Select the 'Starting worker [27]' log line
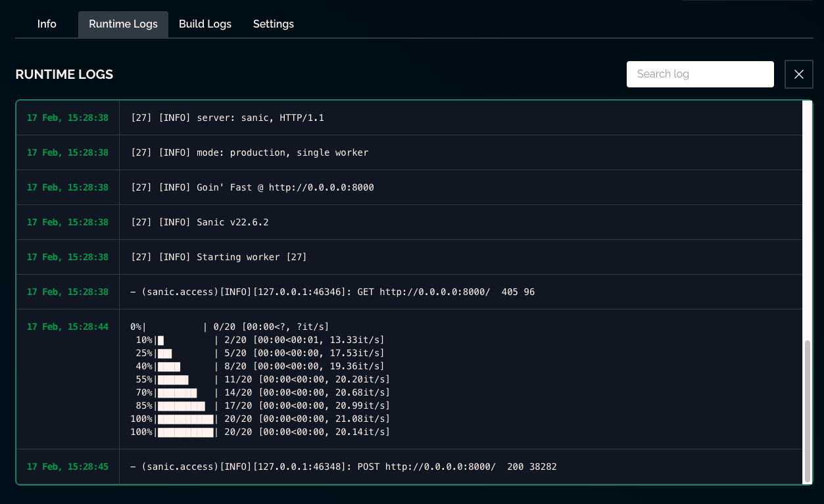This screenshot has width=824, height=504. point(219,257)
